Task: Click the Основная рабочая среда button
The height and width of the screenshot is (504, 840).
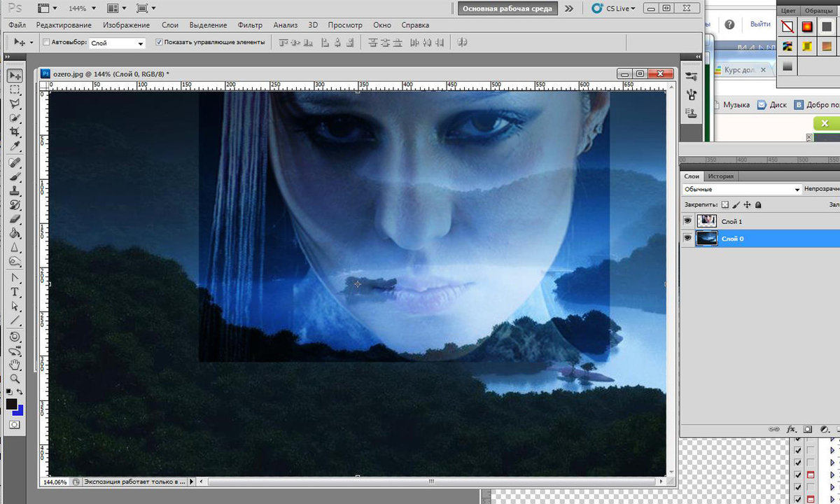Action: click(509, 9)
